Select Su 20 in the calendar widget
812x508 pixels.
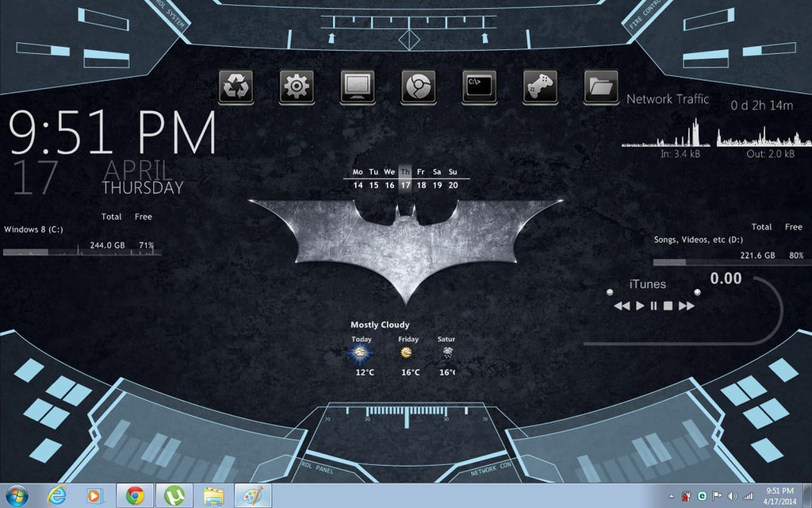click(x=453, y=179)
